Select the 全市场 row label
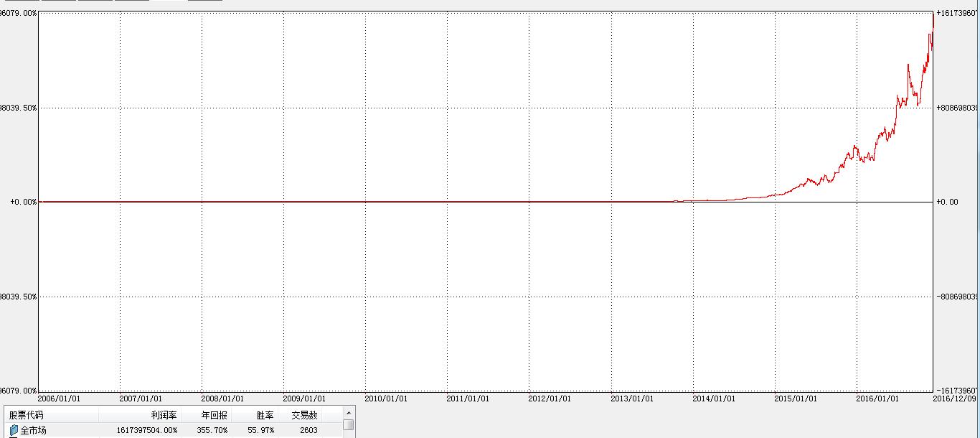Image resolution: width=980 pixels, height=438 pixels. (x=33, y=430)
